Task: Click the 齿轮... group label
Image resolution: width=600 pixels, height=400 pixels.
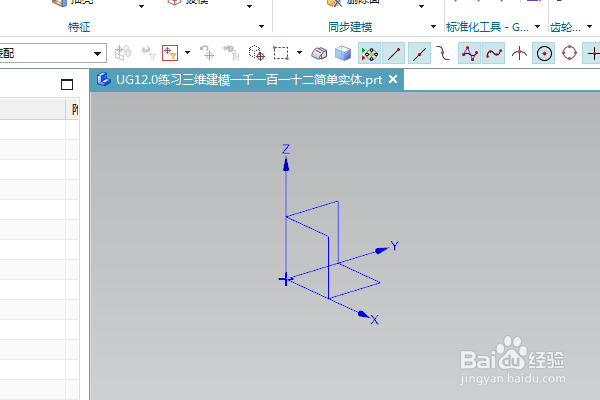Action: 565,27
